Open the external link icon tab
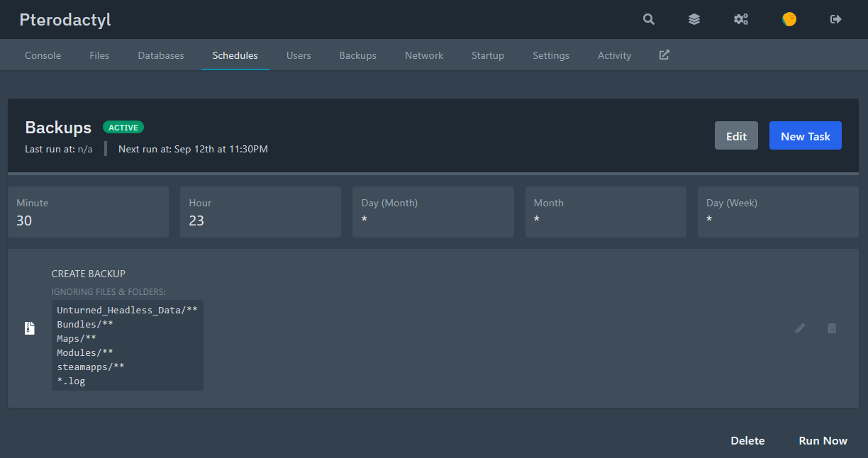The image size is (868, 458). point(664,55)
